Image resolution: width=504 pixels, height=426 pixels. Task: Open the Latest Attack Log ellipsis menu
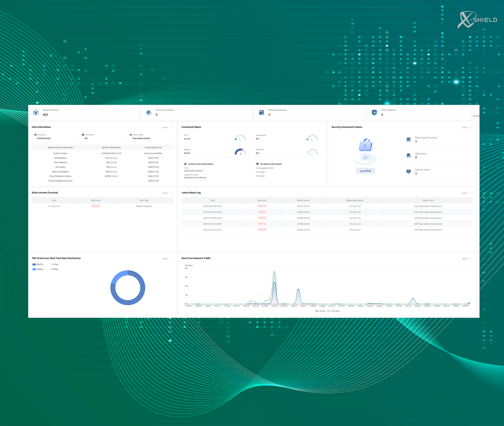coord(471,193)
